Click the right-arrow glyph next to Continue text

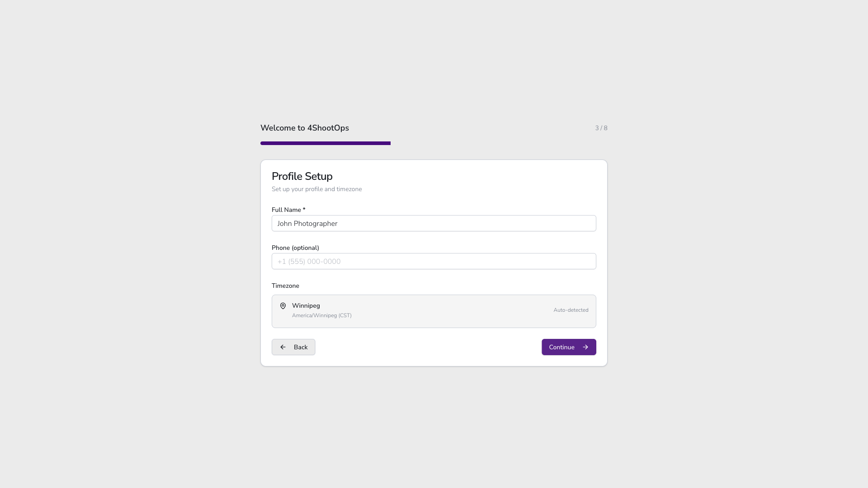[585, 347]
